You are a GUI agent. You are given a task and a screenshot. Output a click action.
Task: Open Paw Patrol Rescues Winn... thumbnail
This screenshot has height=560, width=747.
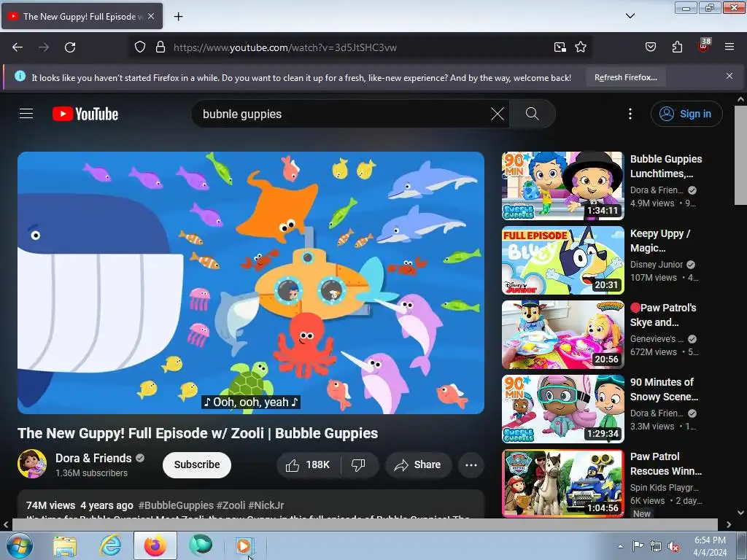[x=562, y=483]
